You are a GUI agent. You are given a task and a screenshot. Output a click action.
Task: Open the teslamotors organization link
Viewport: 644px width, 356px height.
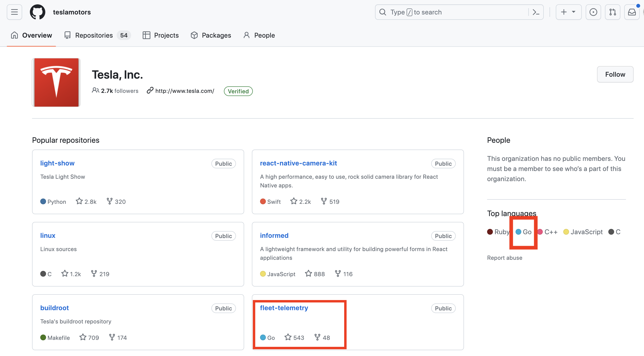click(72, 12)
